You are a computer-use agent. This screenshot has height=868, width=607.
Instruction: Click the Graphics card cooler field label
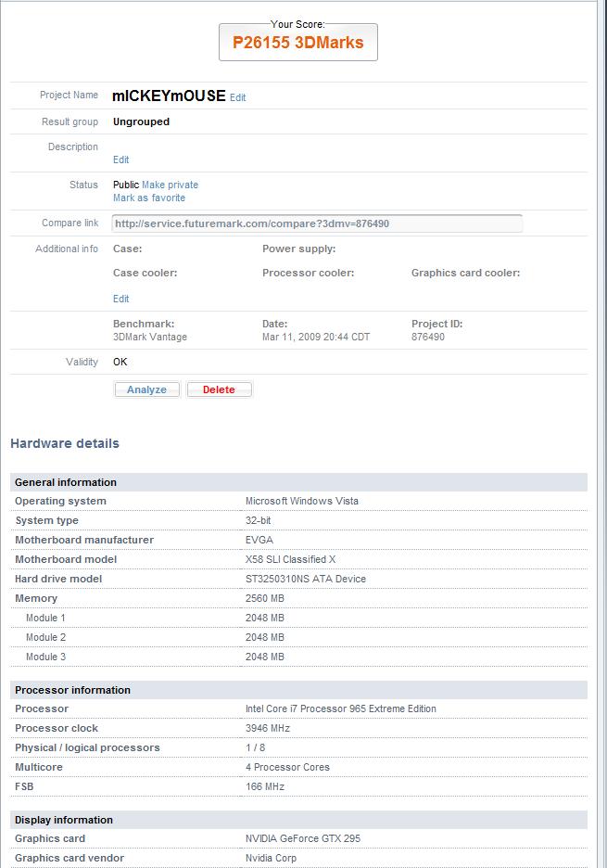coord(466,273)
